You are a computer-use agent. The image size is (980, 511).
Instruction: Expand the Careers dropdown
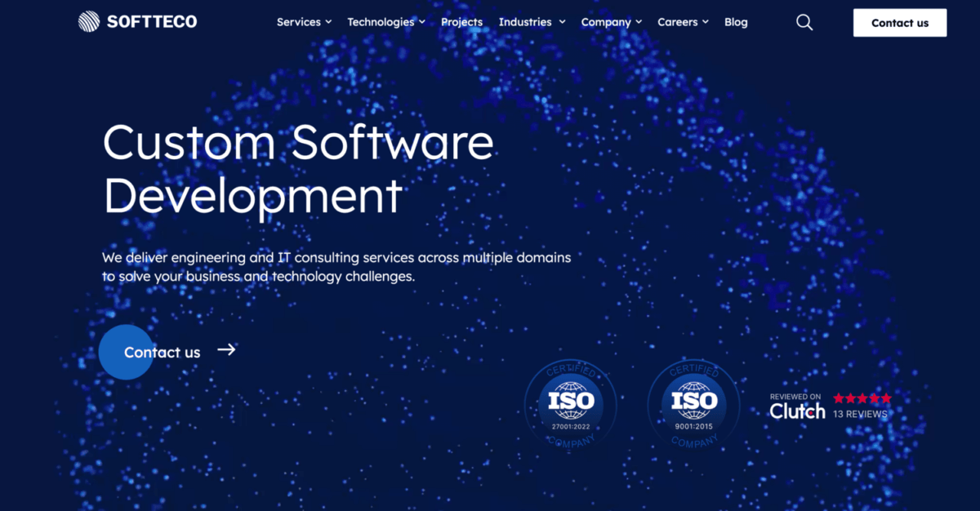pos(677,22)
